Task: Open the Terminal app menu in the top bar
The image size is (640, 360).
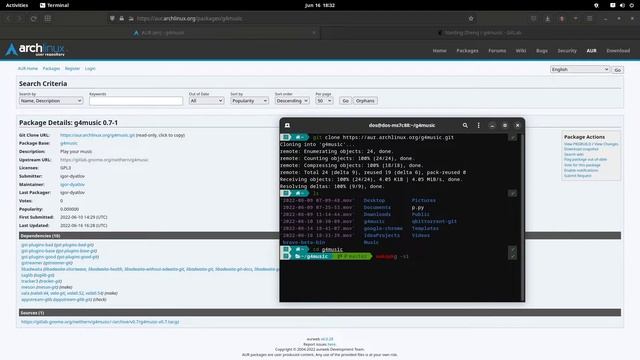Action: click(54, 5)
